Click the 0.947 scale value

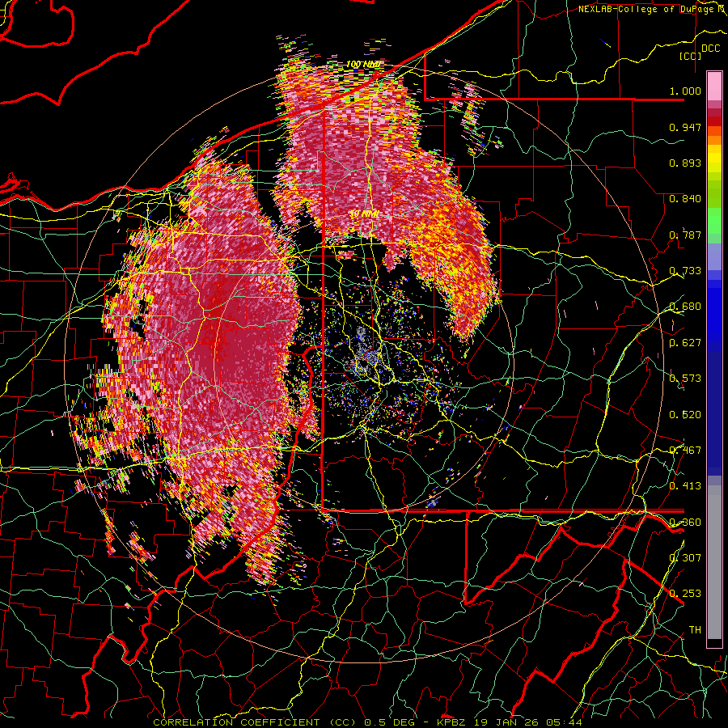click(x=685, y=127)
